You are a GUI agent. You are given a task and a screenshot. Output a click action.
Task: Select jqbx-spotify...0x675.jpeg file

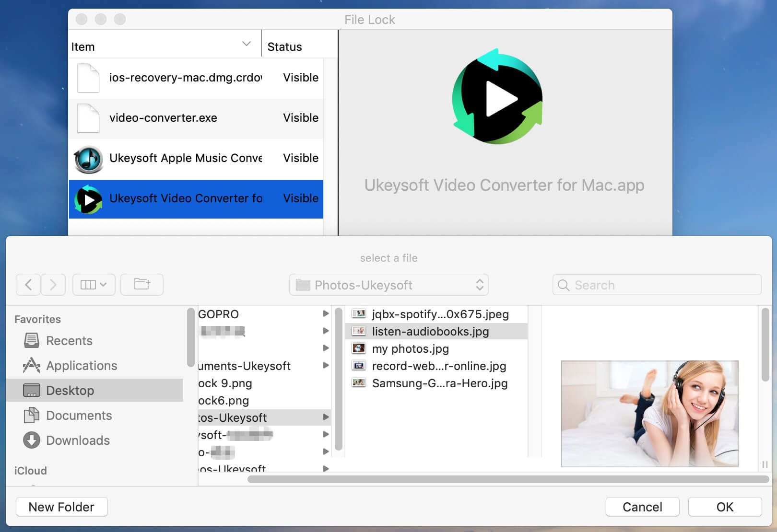pos(436,314)
